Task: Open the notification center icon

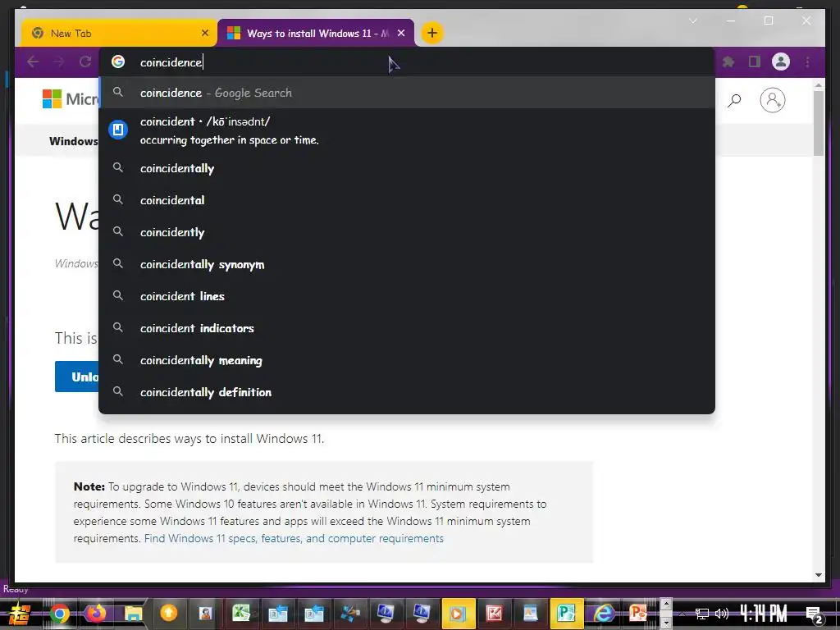Action: point(815,614)
